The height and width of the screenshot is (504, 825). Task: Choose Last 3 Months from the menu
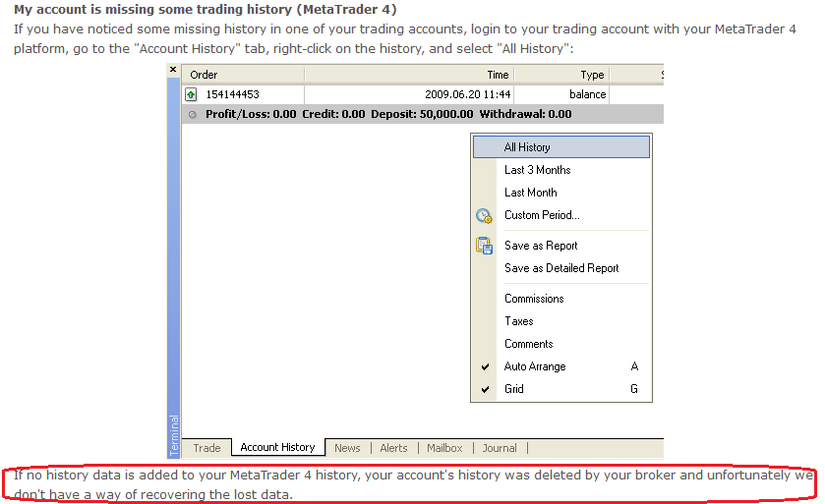[561, 170]
